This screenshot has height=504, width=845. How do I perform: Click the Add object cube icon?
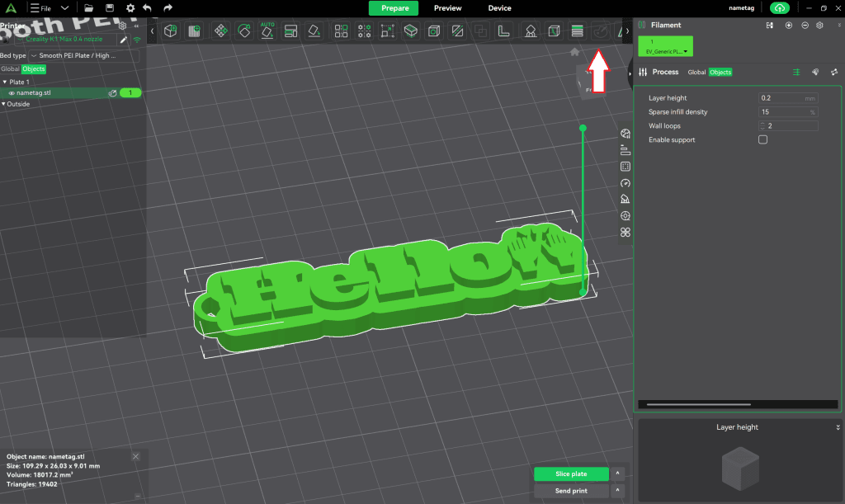(x=170, y=31)
